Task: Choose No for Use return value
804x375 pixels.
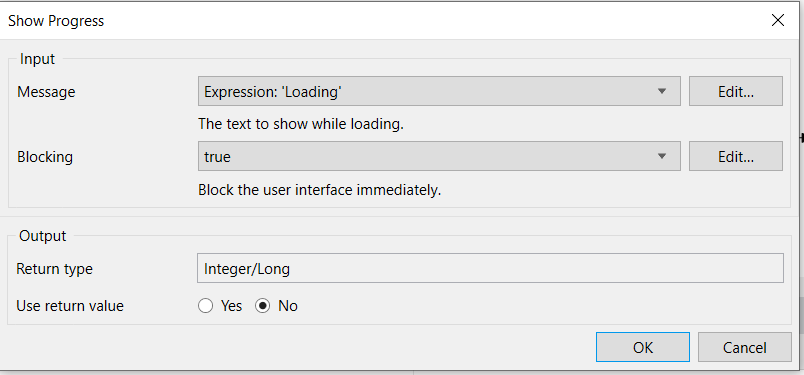Action: coord(263,306)
